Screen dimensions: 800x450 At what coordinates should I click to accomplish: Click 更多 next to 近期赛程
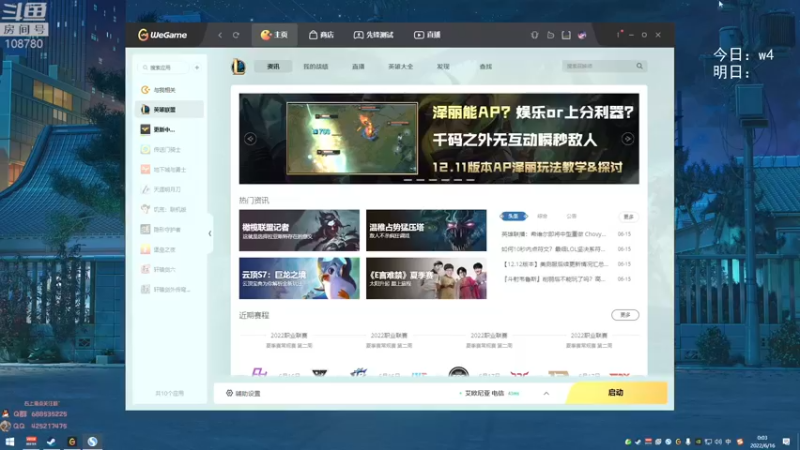(x=625, y=315)
